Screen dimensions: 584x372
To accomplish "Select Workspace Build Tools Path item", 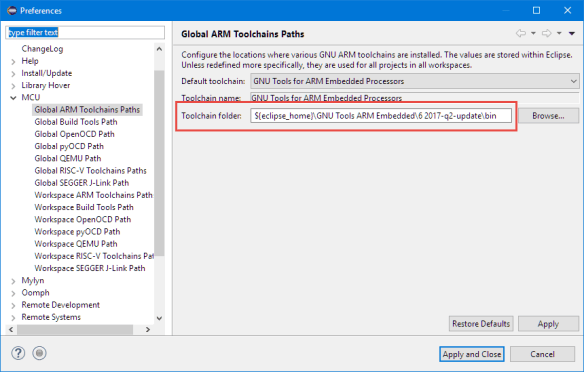I will [84, 207].
